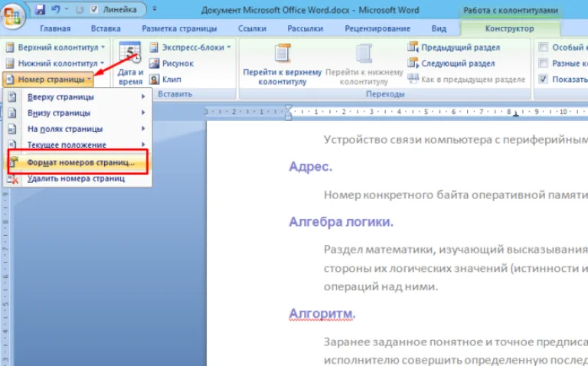
Task: Collapse the Номер страницы dropdown button
Action: pos(48,80)
